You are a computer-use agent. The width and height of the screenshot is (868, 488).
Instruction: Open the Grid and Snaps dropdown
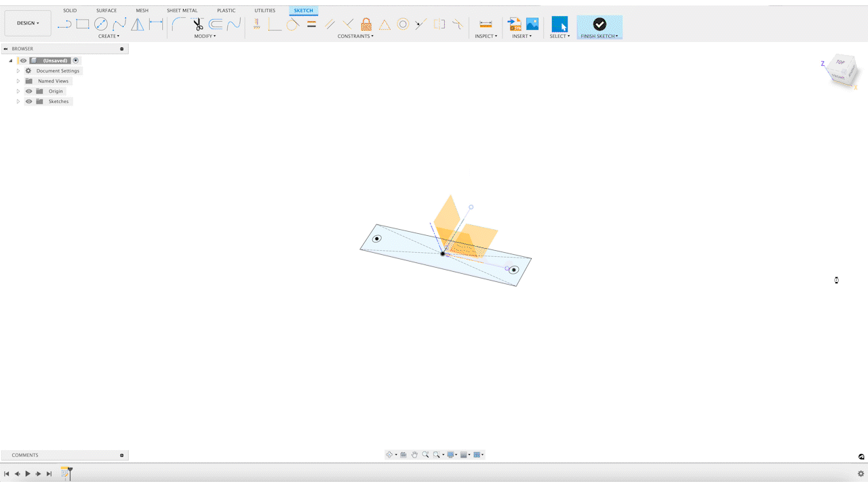coord(465,455)
